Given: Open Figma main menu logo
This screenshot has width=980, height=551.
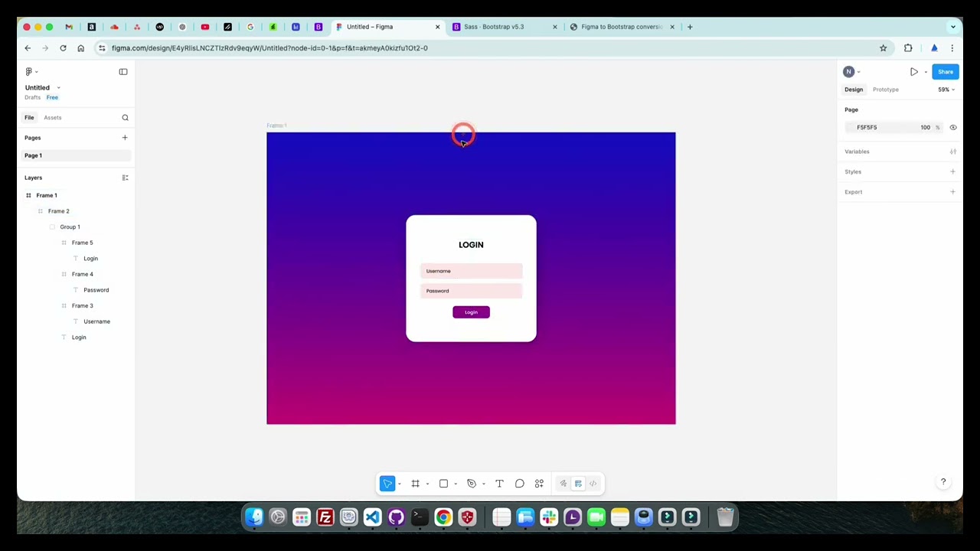Looking at the screenshot, I should [29, 72].
